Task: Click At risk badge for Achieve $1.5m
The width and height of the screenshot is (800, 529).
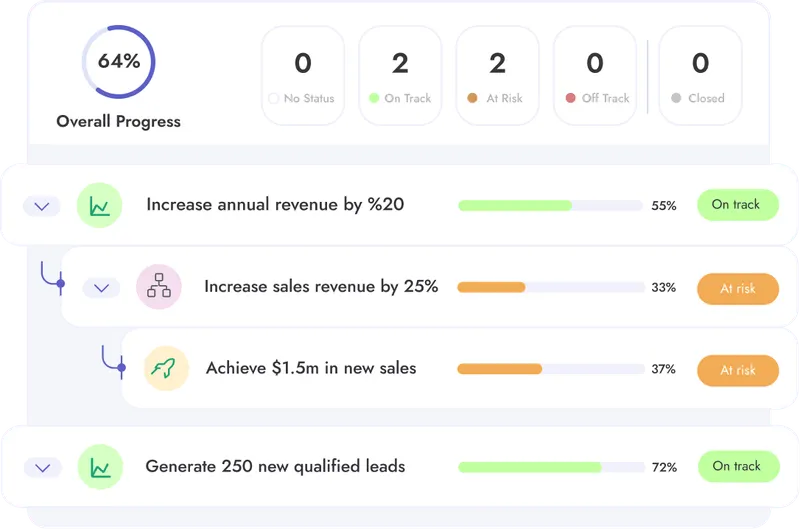Action: coord(738,370)
